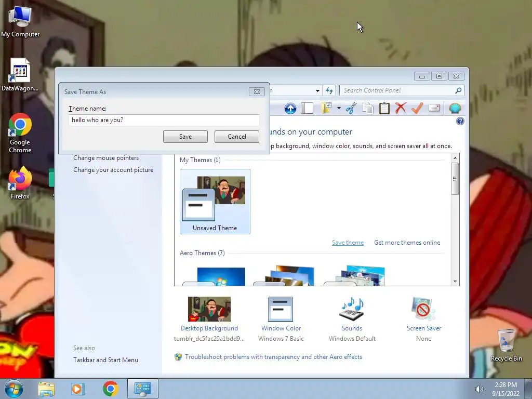Toggle the pane layout toolbar icon
Viewport: 532px width, 399px height.
[307, 109]
